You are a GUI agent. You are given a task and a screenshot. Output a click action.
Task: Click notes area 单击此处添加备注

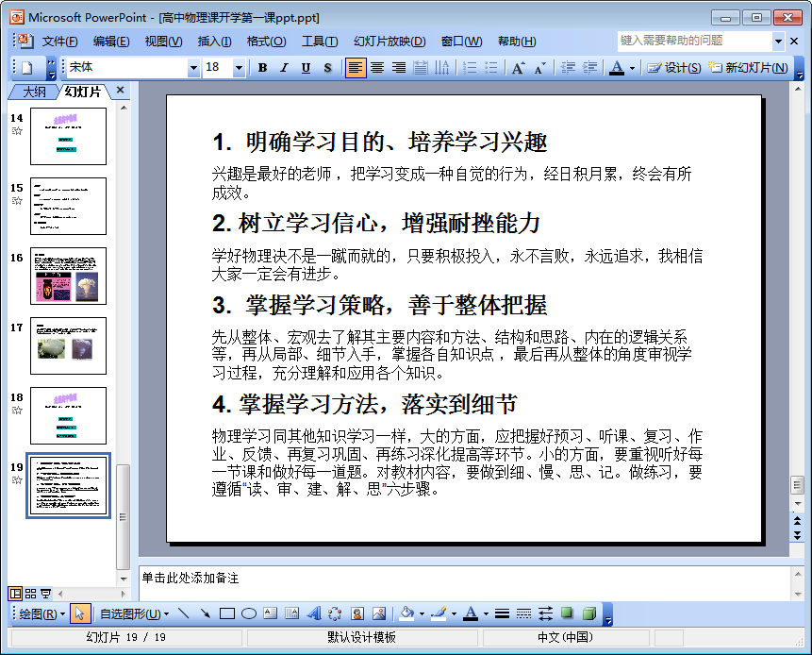(191, 578)
